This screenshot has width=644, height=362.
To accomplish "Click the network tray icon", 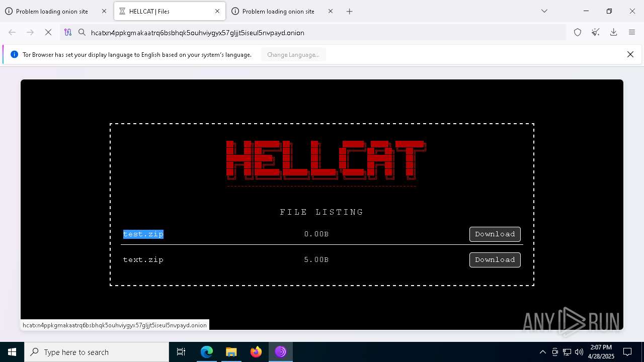I will pyautogui.click(x=567, y=352).
